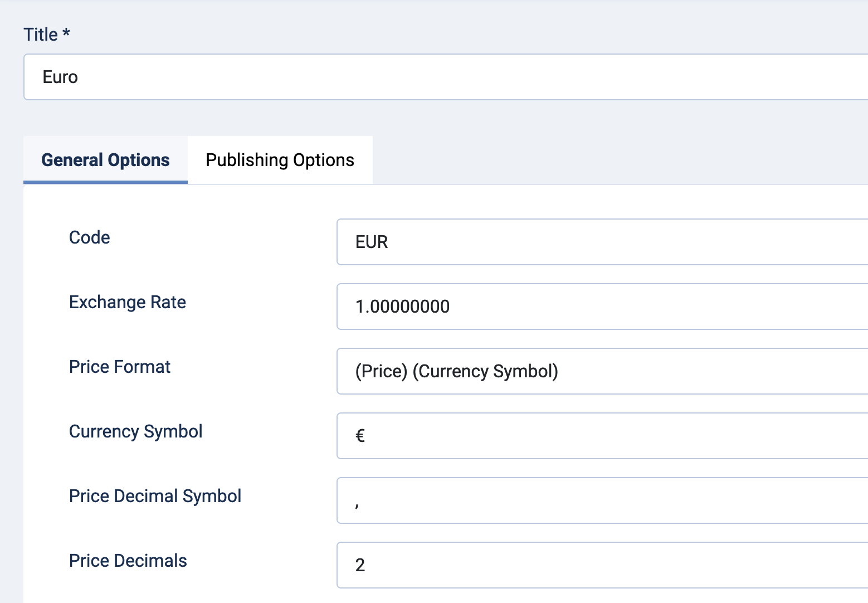Click the Exchange Rate label
The height and width of the screenshot is (603, 868).
[x=127, y=302]
